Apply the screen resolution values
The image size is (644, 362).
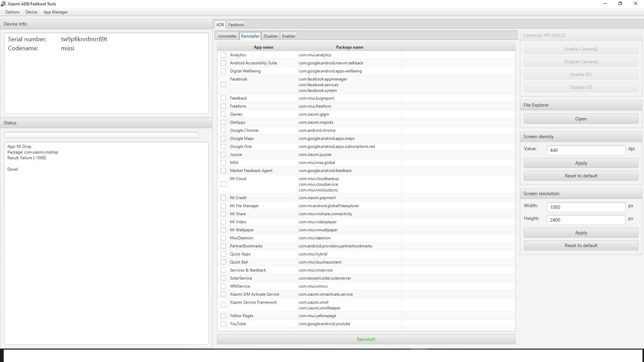581,233
